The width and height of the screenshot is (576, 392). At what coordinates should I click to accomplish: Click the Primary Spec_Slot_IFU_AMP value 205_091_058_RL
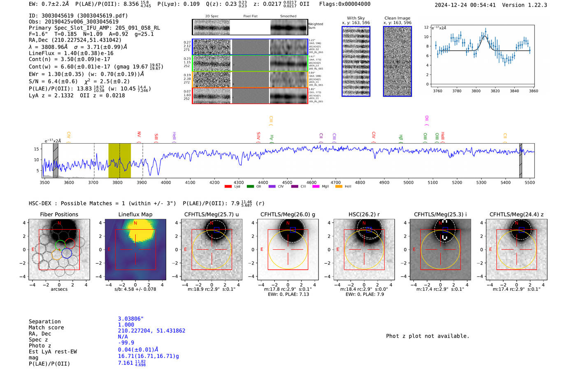click(x=138, y=28)
